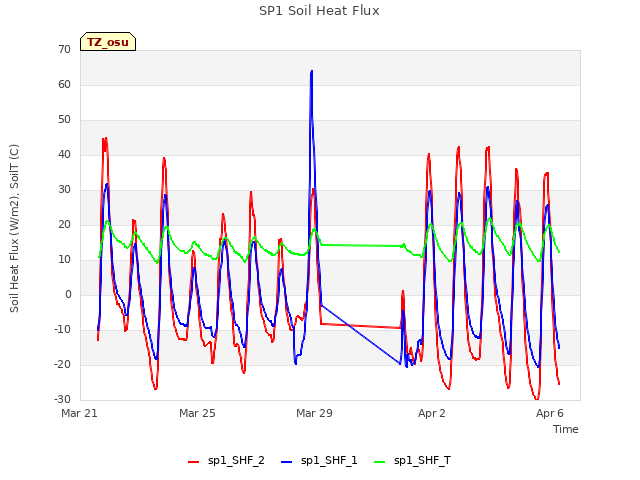Click the 40 y-axis tick label
Viewport: 640px width, 480px height.
point(64,155)
